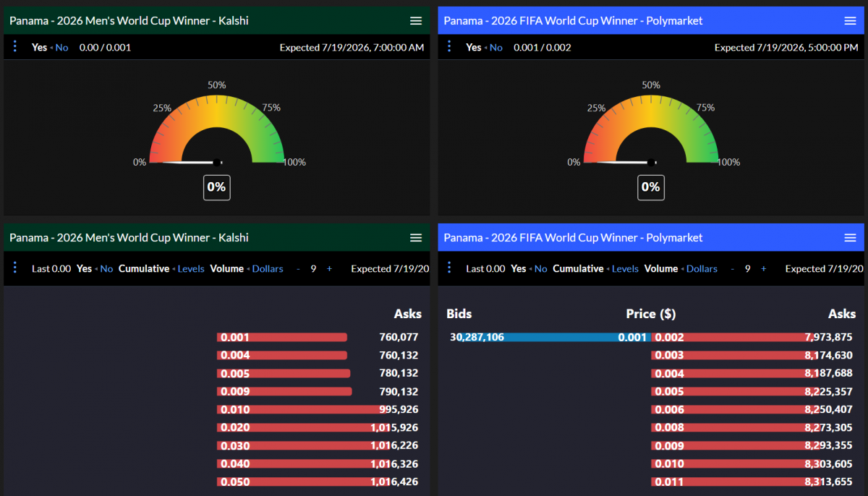Open three-dot options in Polymarket order book
Image resolution: width=868 pixels, height=496 pixels.
point(449,268)
